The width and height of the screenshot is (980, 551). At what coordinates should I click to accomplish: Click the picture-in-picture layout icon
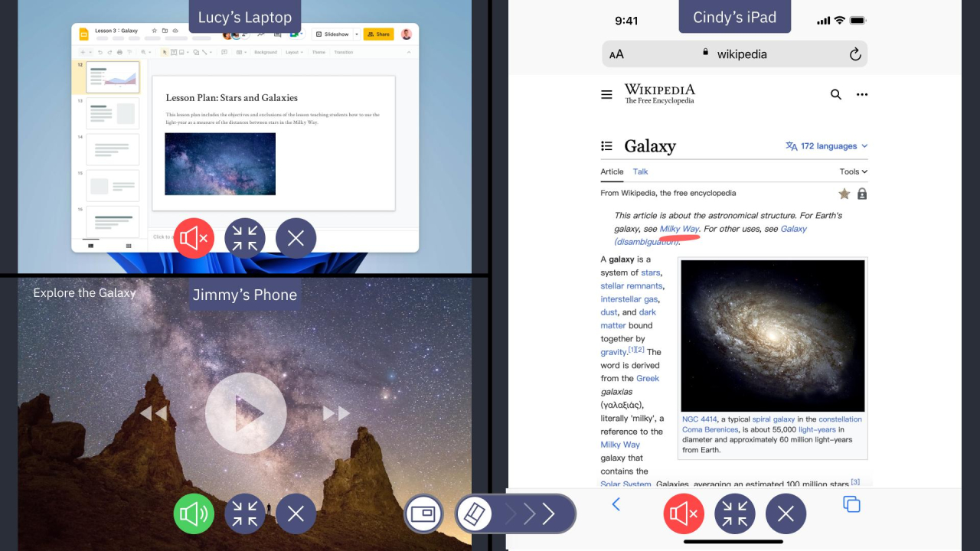click(x=423, y=514)
